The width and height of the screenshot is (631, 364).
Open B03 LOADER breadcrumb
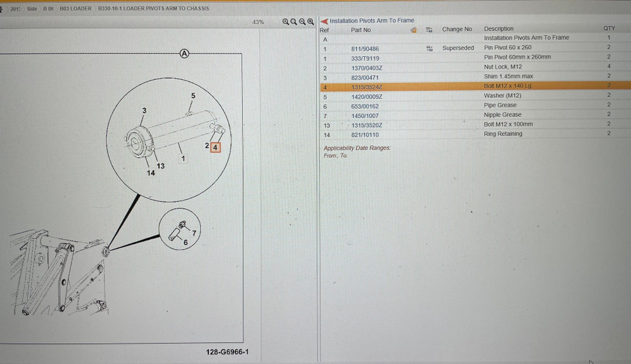(x=76, y=8)
